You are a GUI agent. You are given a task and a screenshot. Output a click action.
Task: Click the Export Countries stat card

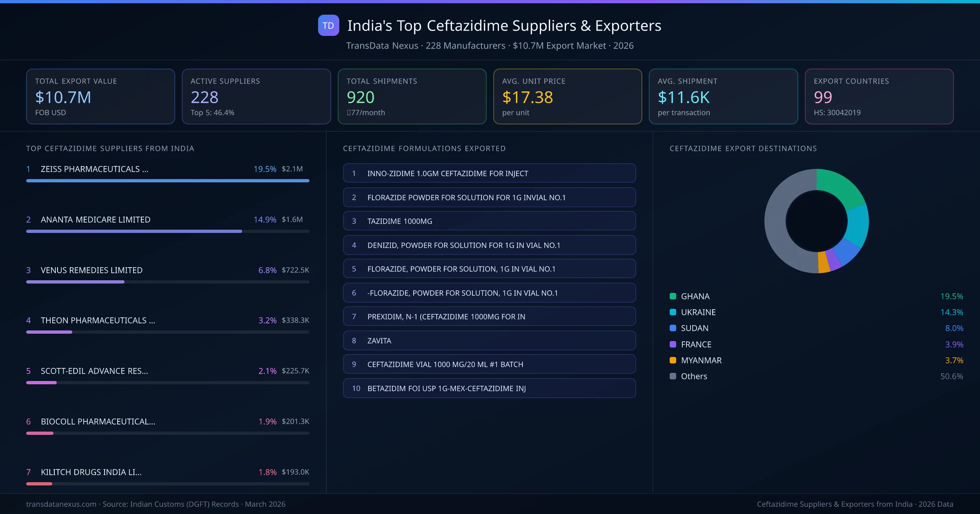tap(879, 96)
